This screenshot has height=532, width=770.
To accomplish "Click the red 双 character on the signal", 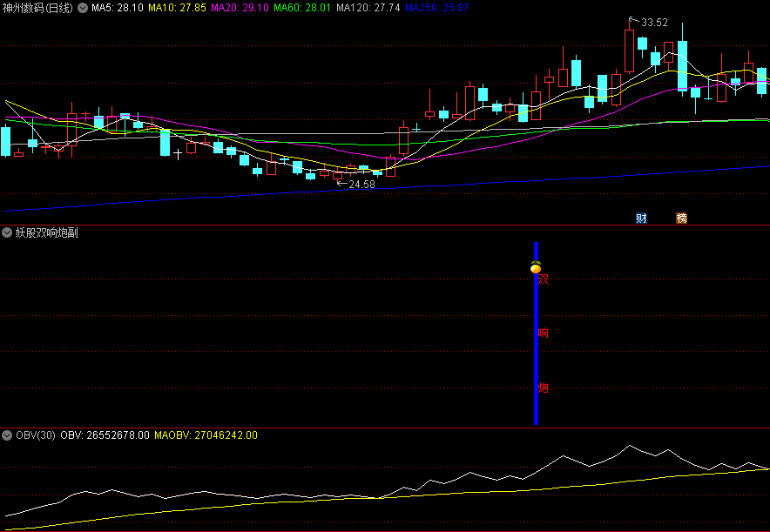I will [x=544, y=279].
